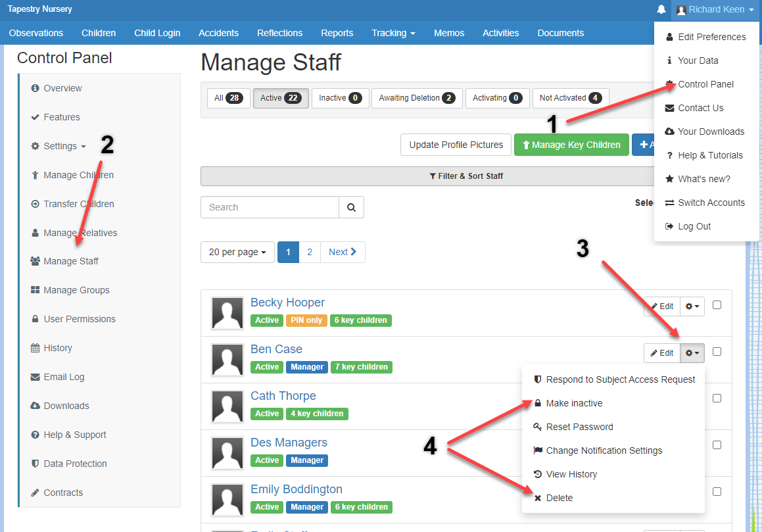Screen dimensions: 762x532
Task: Switch to Activating 0 tab
Action: pyautogui.click(x=497, y=98)
